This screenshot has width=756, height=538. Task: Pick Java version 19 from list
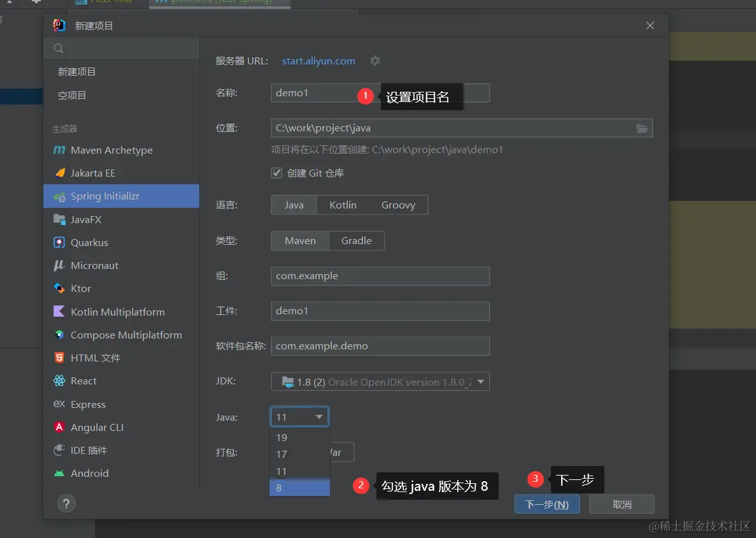[x=299, y=438]
